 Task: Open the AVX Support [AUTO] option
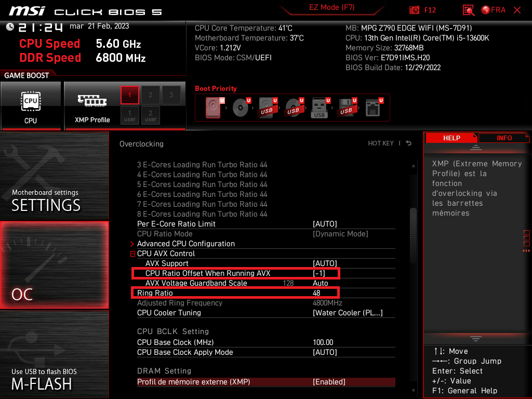pos(324,263)
